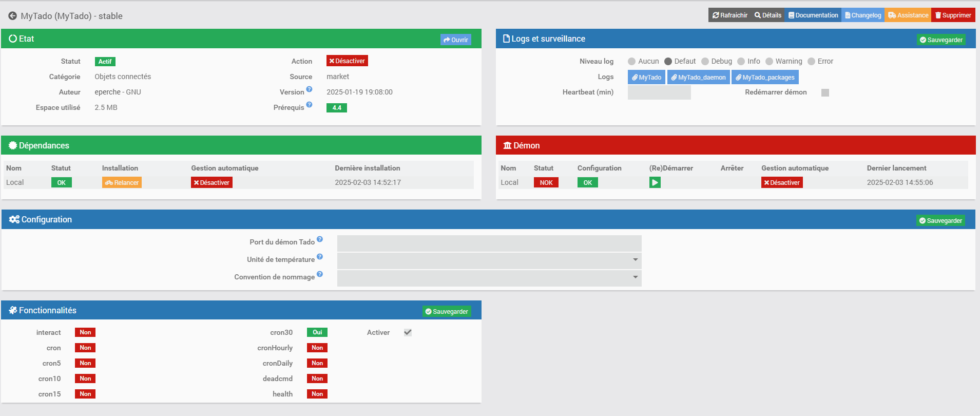Click the Logs et surveillance file icon
The image size is (980, 416).
coord(506,39)
